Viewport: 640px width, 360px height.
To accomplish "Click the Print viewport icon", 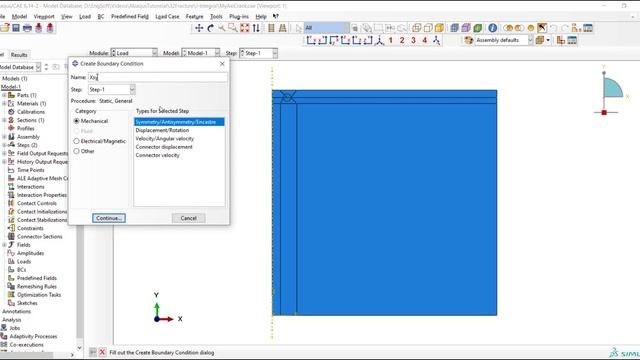I will 27,28.
